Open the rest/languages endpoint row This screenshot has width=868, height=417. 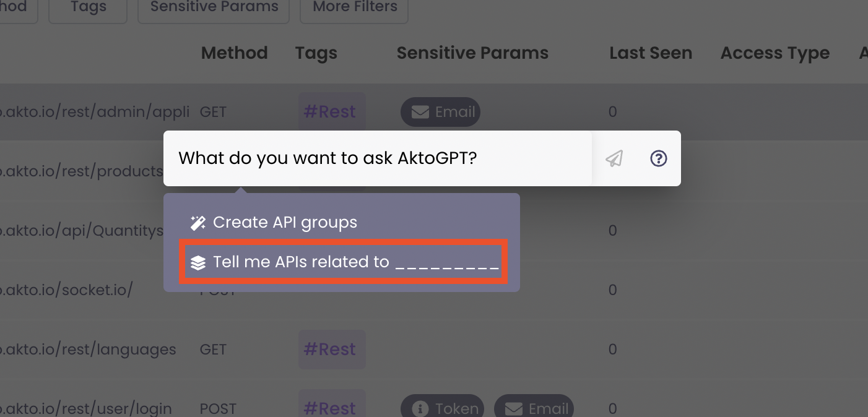tap(87, 350)
